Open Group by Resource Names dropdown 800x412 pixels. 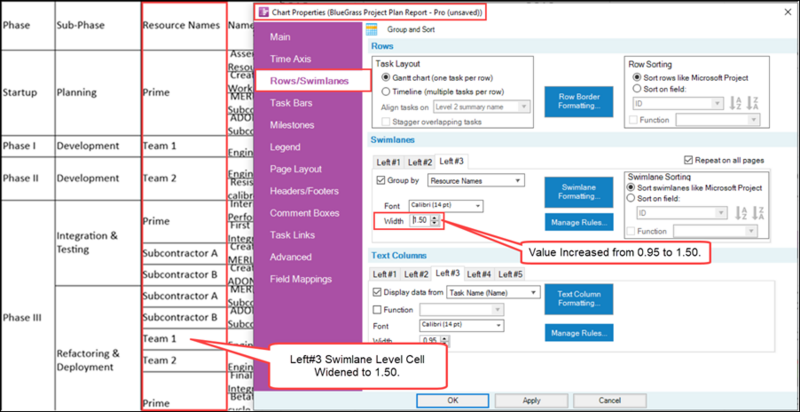click(477, 180)
